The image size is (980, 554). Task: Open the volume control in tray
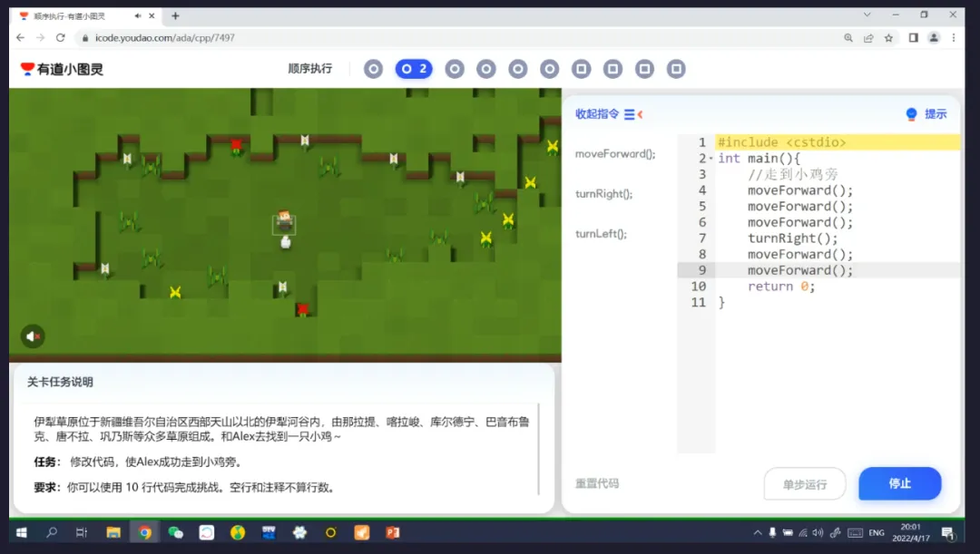[x=818, y=533]
